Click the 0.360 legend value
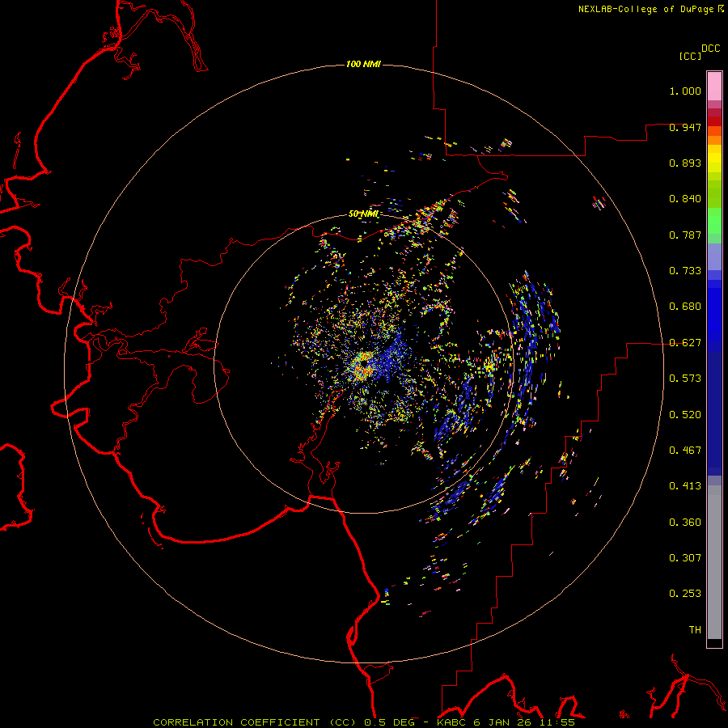The height and width of the screenshot is (728, 728). point(685,523)
